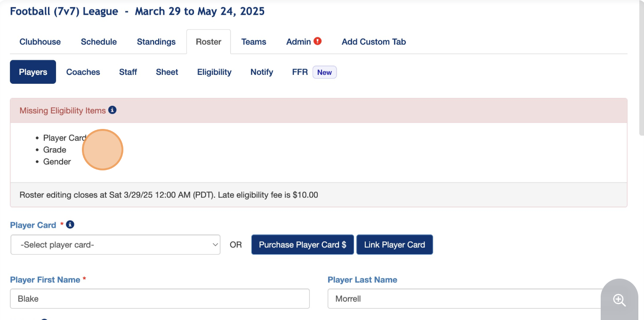644x320 pixels.
Task: Open the Staff roster section
Action: tap(128, 72)
